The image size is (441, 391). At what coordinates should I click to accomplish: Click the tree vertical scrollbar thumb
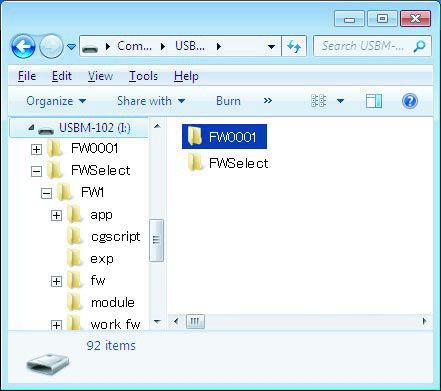(156, 240)
